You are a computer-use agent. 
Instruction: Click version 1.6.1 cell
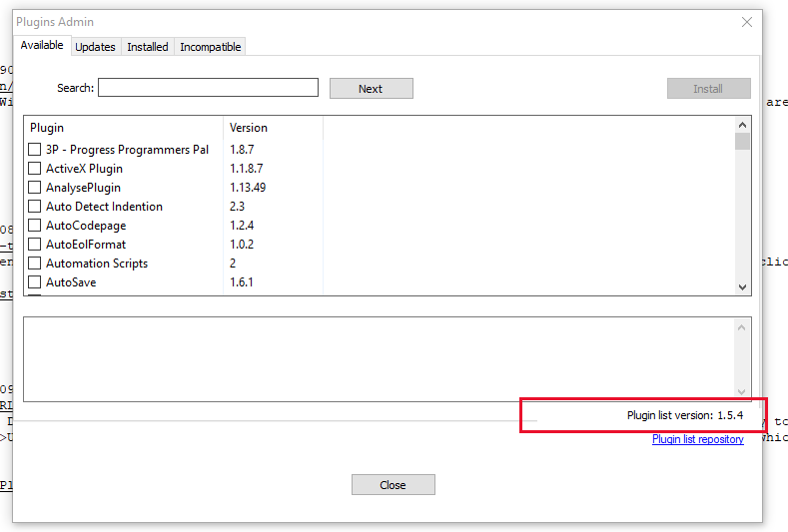pyautogui.click(x=242, y=282)
